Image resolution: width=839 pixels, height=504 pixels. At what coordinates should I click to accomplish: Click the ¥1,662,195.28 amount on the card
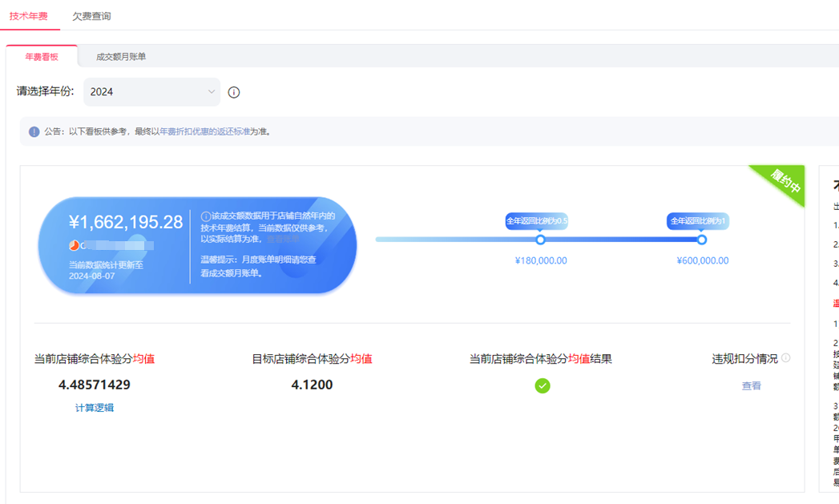126,222
